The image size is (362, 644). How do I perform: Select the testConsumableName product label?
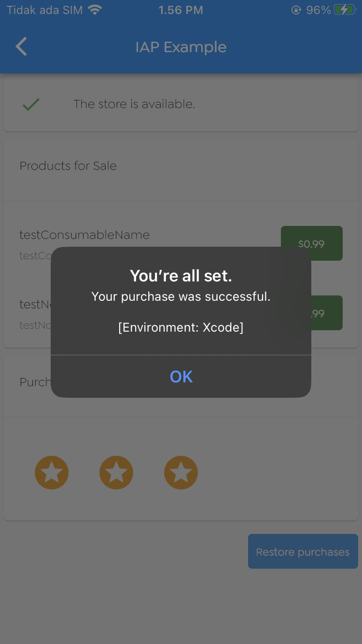pyautogui.click(x=84, y=235)
